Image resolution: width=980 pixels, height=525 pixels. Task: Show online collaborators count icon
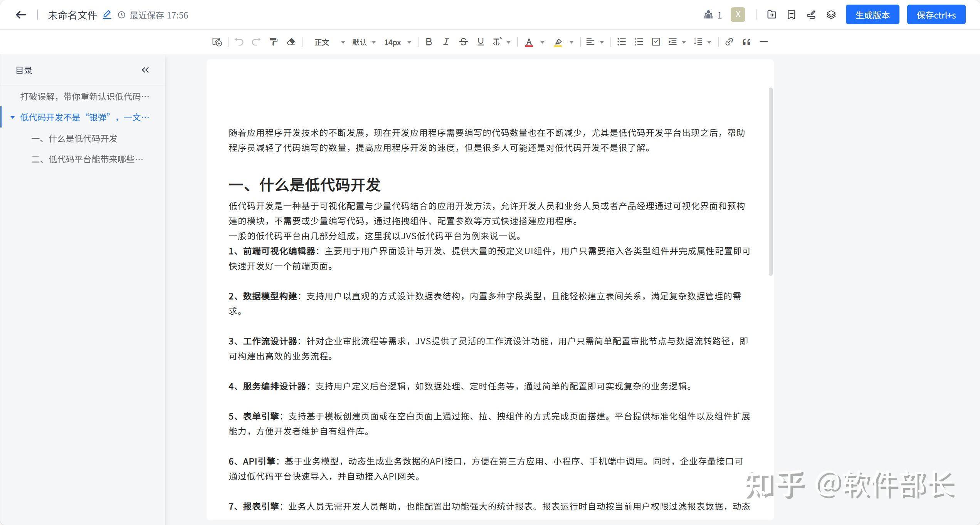pyautogui.click(x=708, y=15)
